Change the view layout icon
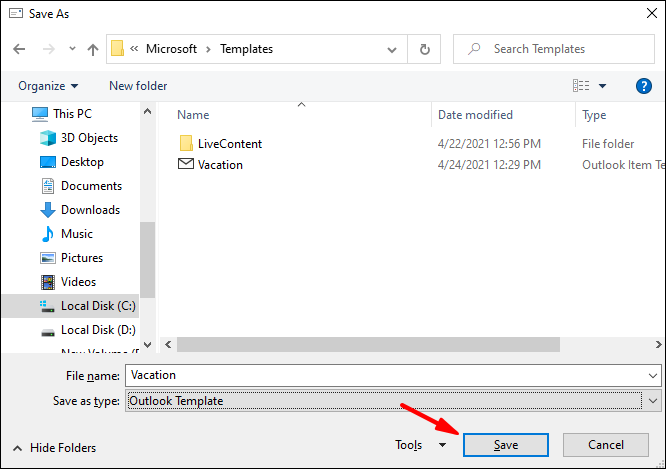The height and width of the screenshot is (469, 666). tap(581, 86)
